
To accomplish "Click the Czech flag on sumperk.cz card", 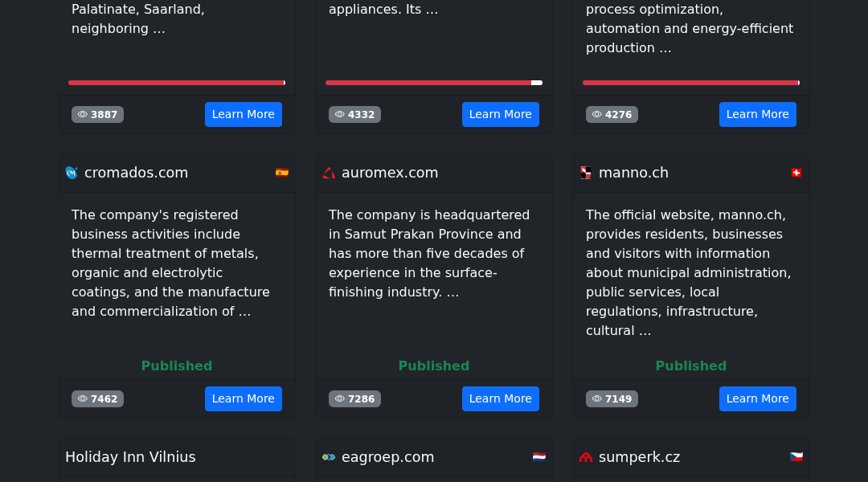I will pyautogui.click(x=796, y=457).
